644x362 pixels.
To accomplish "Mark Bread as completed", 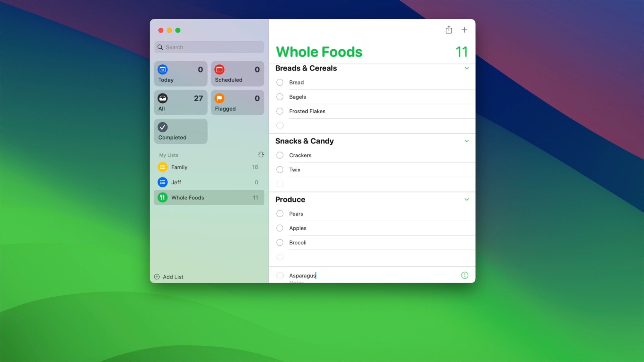I will [280, 82].
